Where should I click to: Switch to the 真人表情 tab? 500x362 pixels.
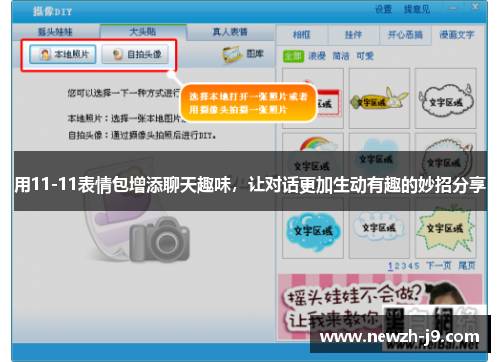[230, 32]
